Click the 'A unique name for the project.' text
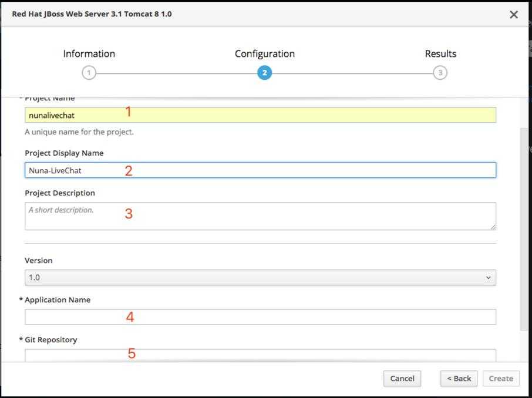Viewport: 532px width, 398px height. [79, 132]
